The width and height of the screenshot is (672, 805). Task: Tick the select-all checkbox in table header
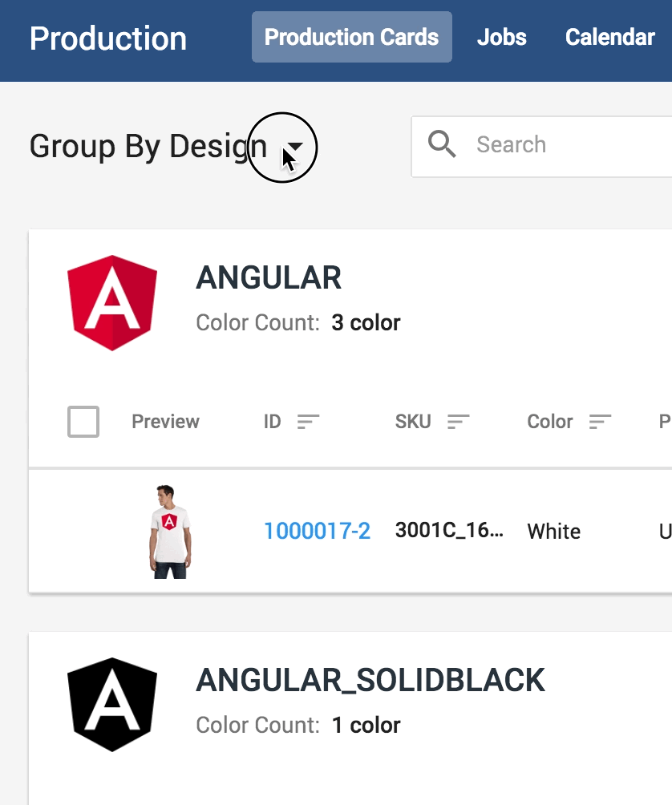pos(83,422)
